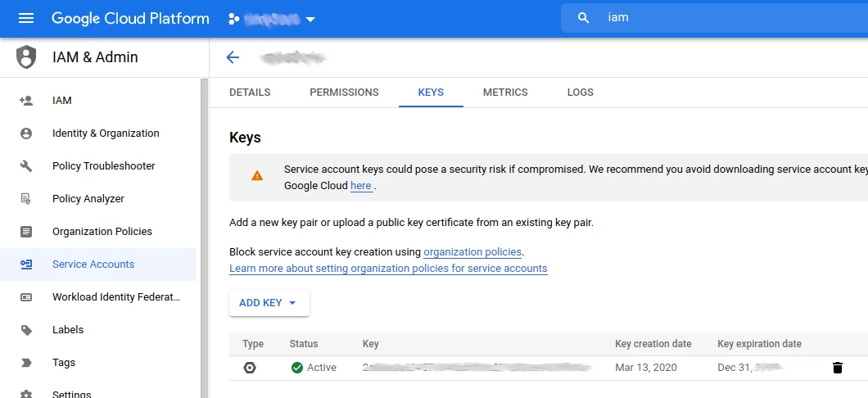This screenshot has height=398, width=868.
Task: Click the search magnifier icon
Action: point(583,18)
